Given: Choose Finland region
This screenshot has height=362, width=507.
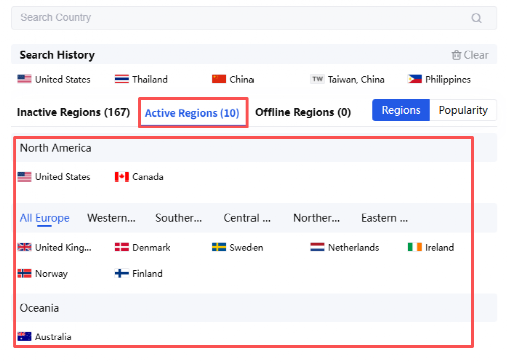Looking at the screenshot, I should [139, 274].
